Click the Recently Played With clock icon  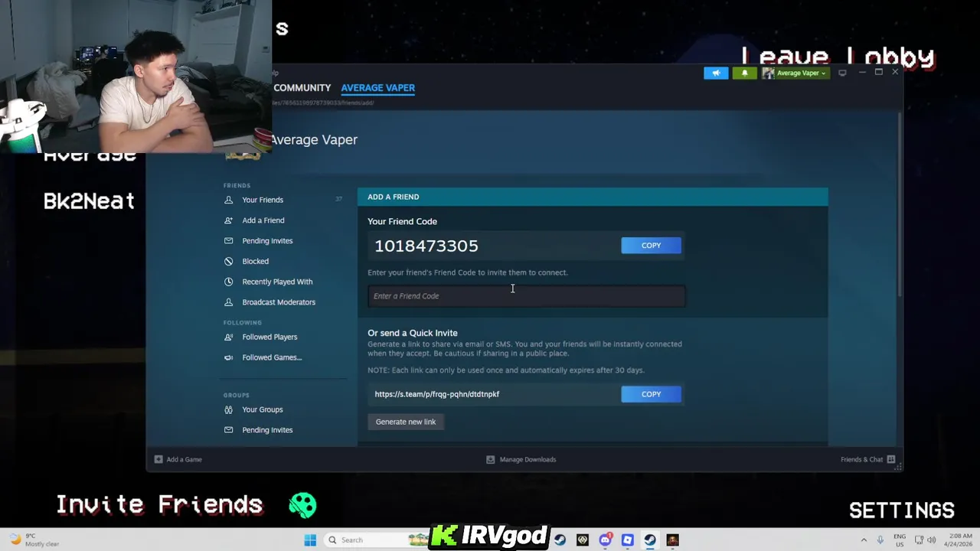coord(228,282)
